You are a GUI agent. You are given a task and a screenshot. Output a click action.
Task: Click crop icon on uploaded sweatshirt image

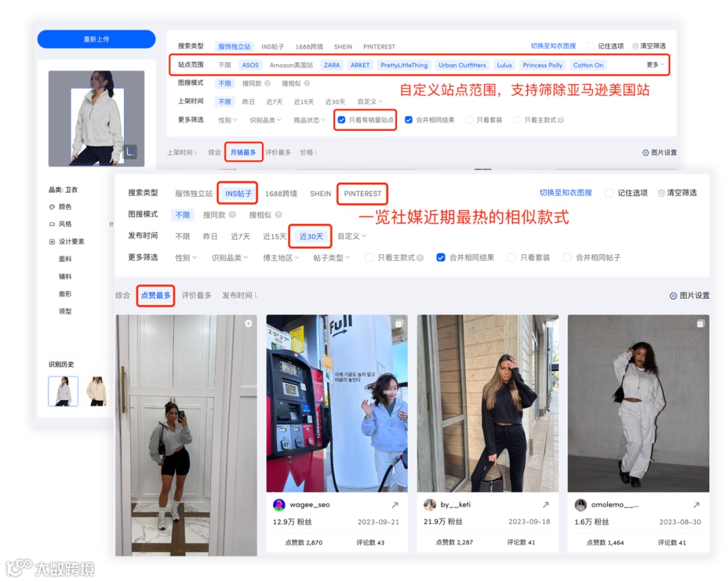tap(130, 152)
